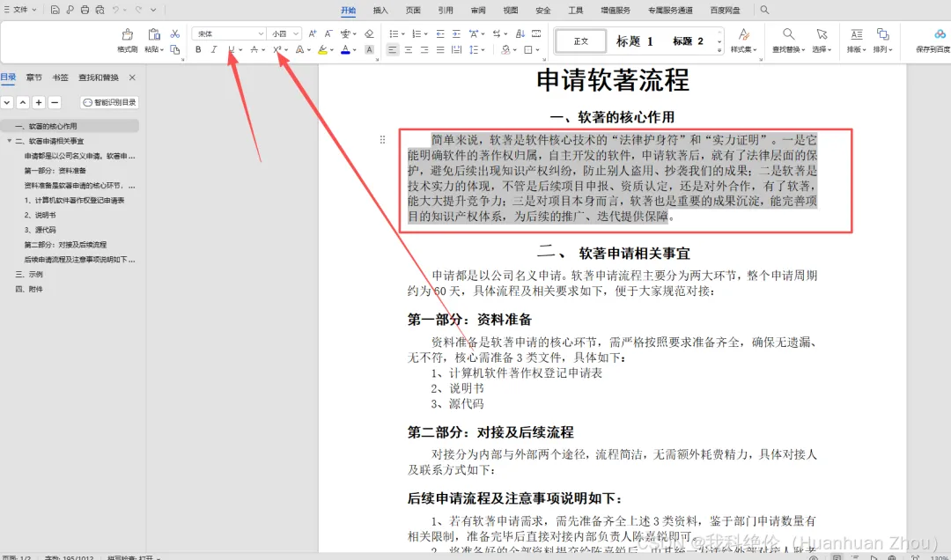Click the Arrange (排列) icon
Image resolution: width=951 pixels, height=560 pixels.
(882, 34)
